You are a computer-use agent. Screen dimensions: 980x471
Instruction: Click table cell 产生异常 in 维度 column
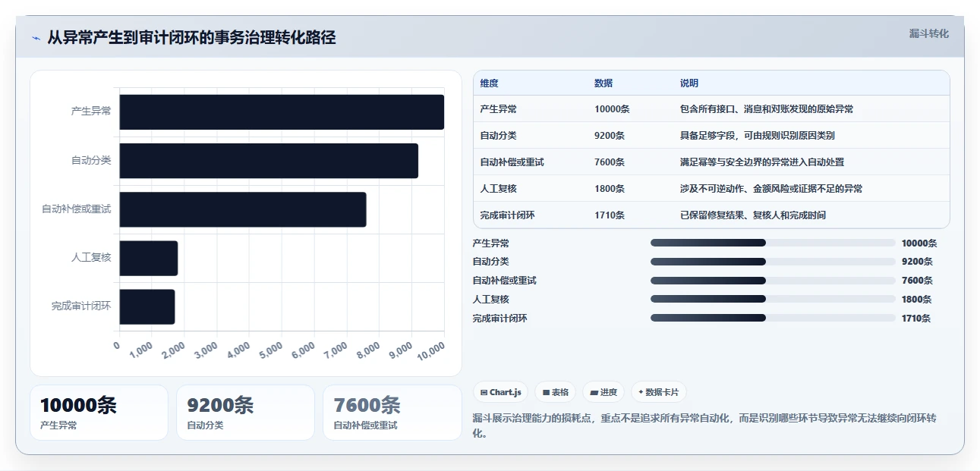point(499,109)
